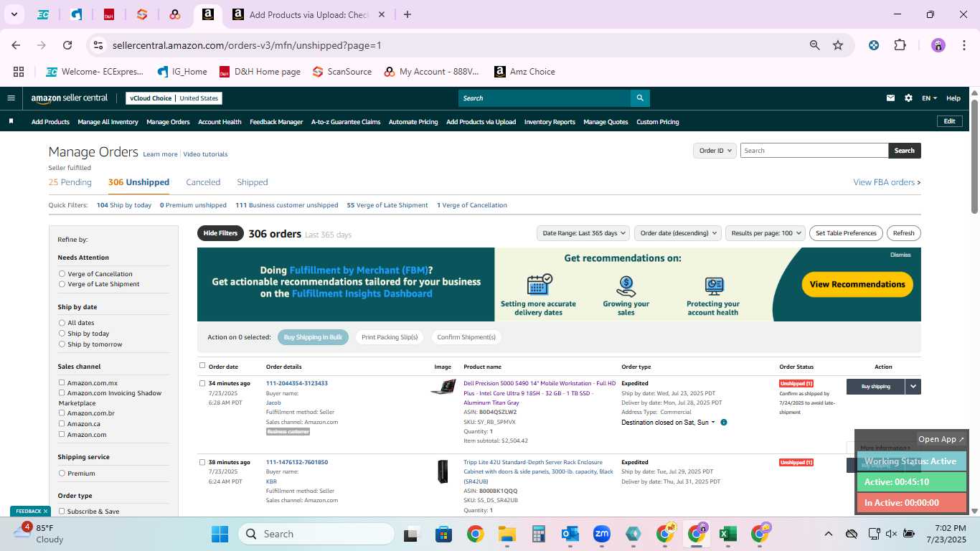Image resolution: width=980 pixels, height=551 pixels.
Task: Open the Amz Choice bookmark
Action: click(x=524, y=72)
